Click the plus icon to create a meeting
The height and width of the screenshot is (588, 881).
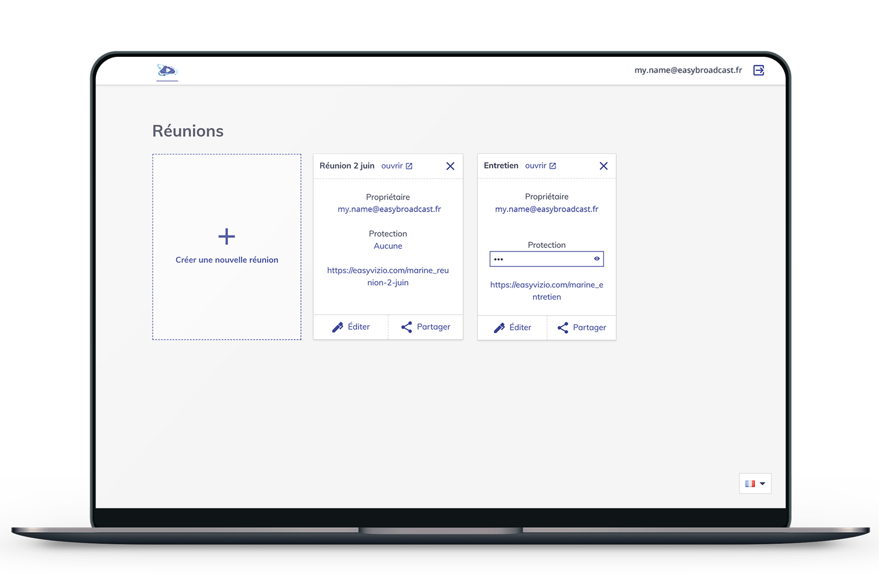click(x=226, y=236)
